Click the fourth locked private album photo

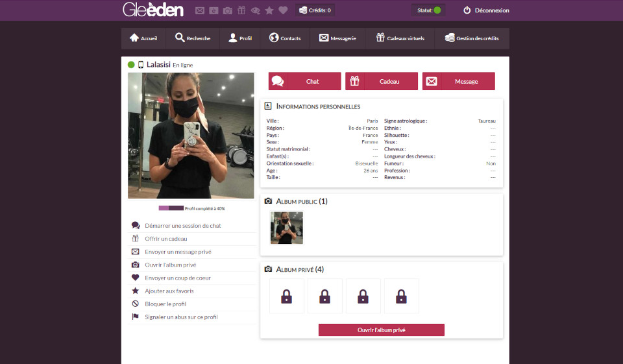pos(401,296)
